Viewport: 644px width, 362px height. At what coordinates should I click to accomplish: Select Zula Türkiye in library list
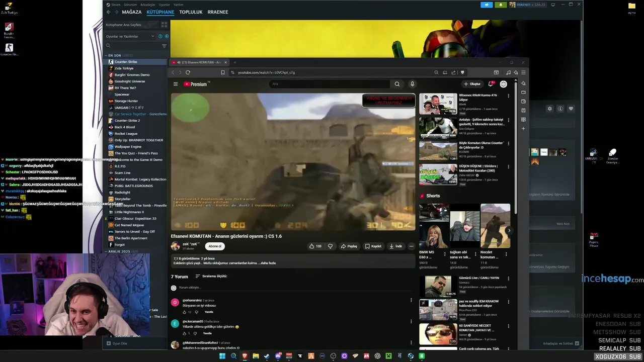coord(124,68)
